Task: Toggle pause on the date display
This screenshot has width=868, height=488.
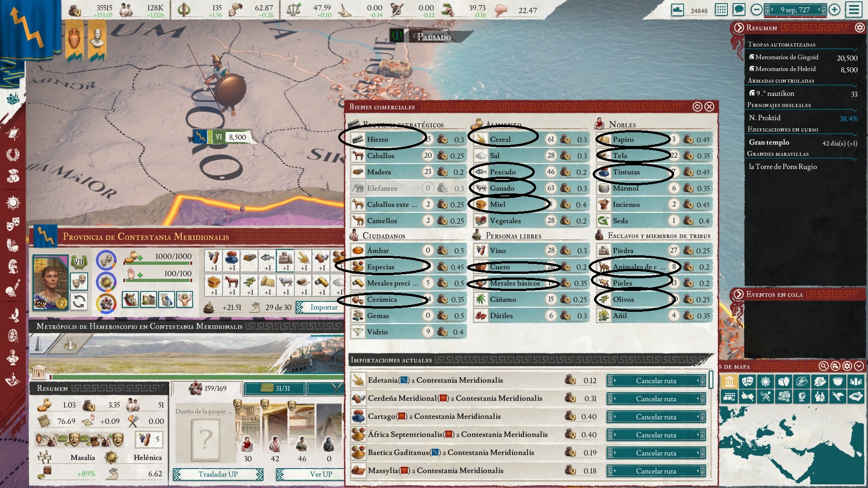Action: point(795,9)
